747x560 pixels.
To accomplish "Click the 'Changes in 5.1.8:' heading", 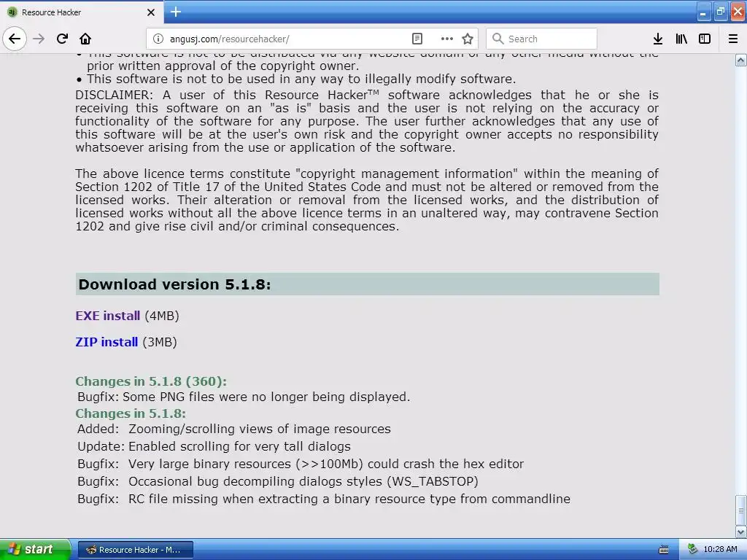I will click(131, 413).
